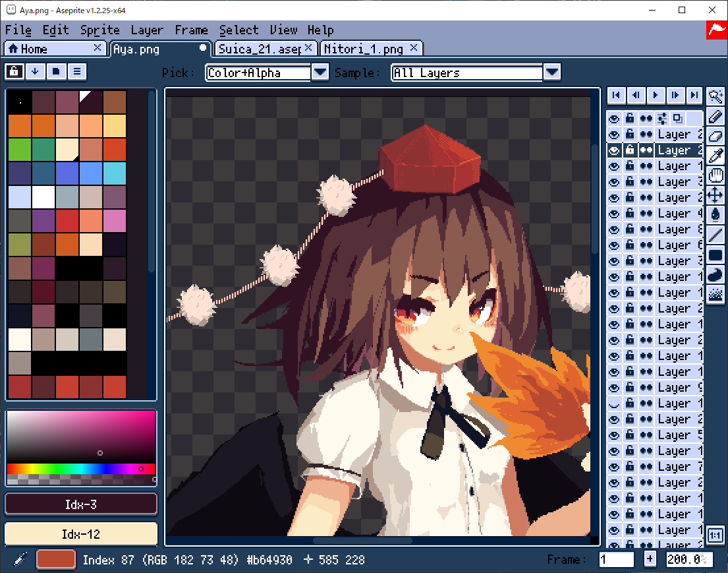Image resolution: width=728 pixels, height=573 pixels.
Task: Open the palette sort down-arrow button
Action: click(35, 72)
